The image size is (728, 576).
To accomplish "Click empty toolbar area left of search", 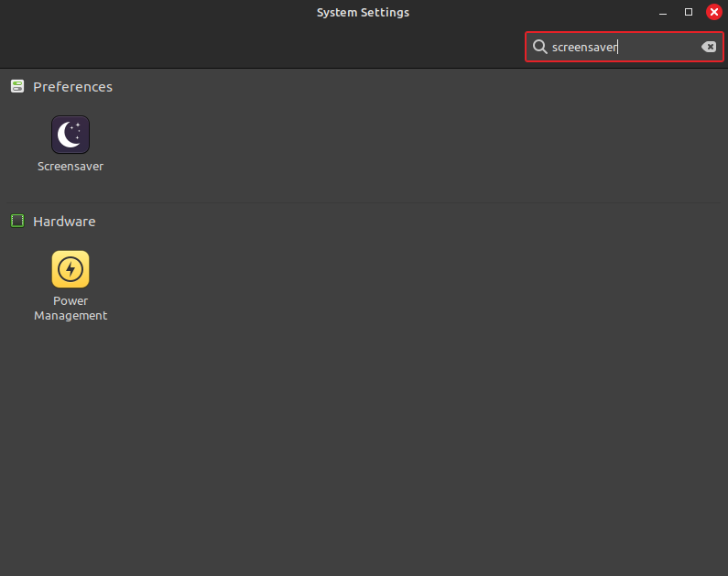I will [x=275, y=47].
